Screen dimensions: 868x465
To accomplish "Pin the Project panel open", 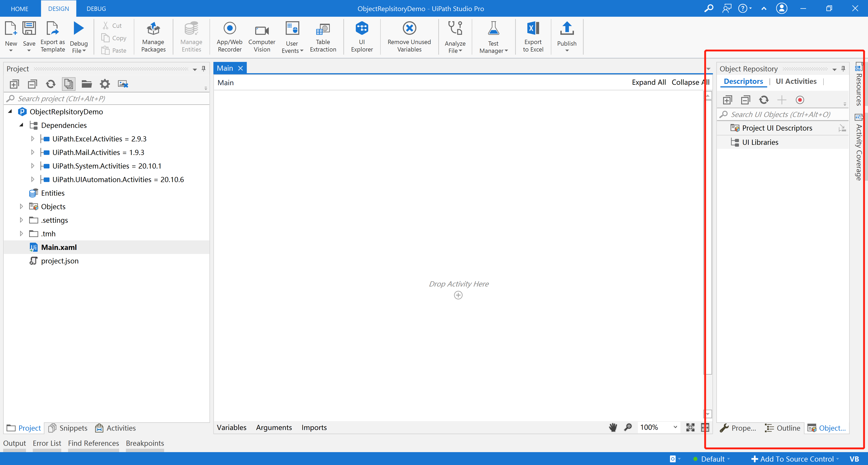I will [x=203, y=69].
